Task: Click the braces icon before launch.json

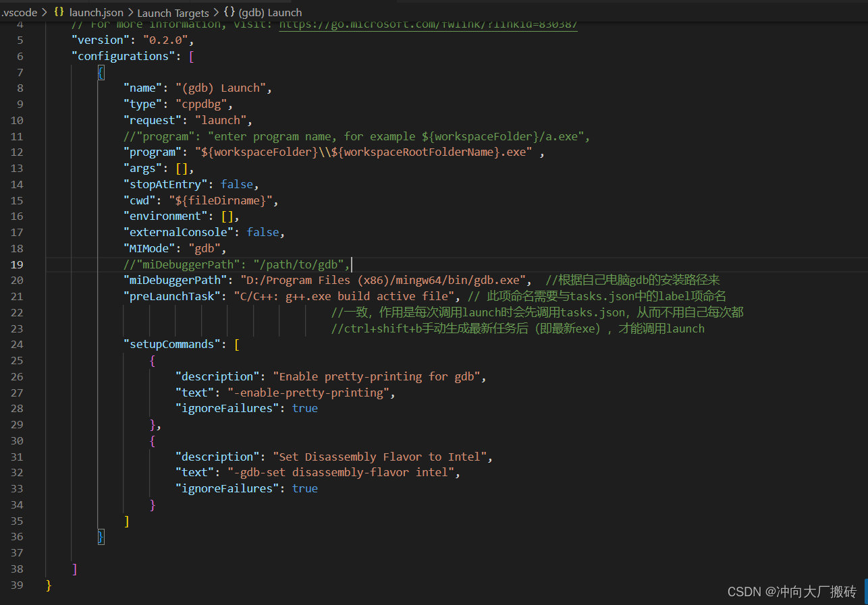Action: tap(59, 12)
